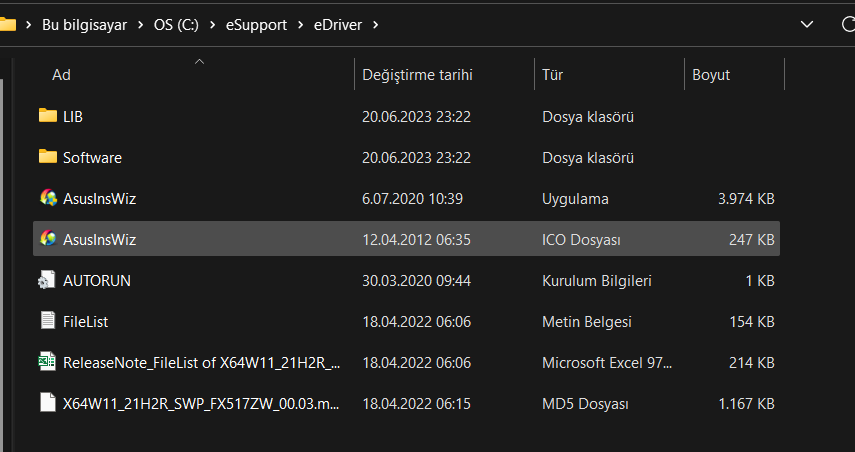Click the 12.04.2012 06:35 date cell
Viewport: 855px width, 452px height.
pos(416,239)
